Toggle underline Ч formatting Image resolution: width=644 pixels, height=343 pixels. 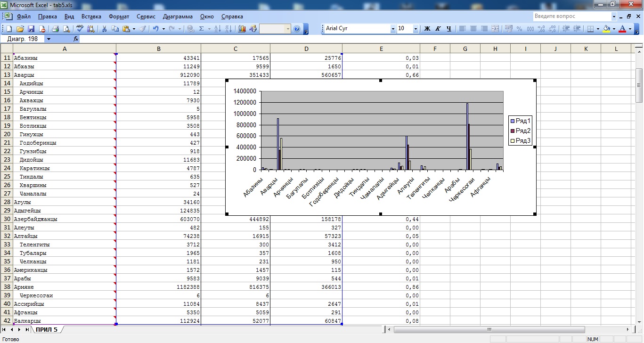coord(448,29)
